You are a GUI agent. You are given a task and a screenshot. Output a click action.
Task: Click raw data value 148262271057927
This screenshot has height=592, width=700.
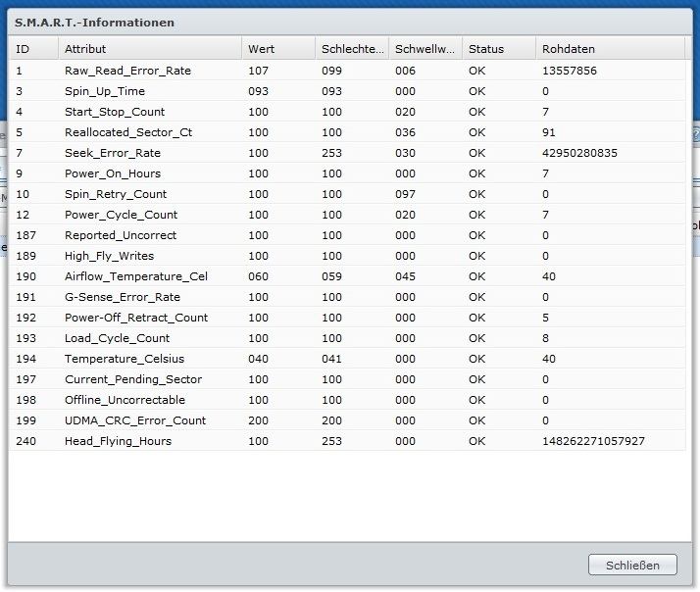point(593,441)
